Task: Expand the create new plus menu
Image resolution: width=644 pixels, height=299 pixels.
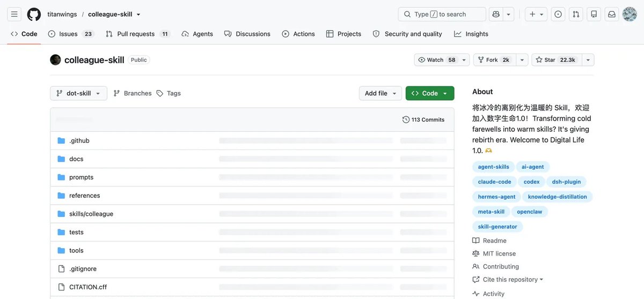Action: tap(536, 14)
